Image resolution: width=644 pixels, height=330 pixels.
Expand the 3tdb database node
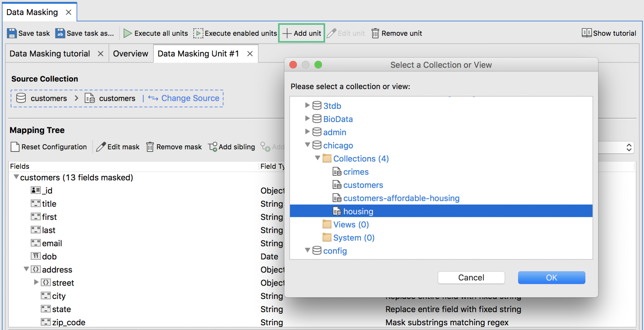point(307,106)
